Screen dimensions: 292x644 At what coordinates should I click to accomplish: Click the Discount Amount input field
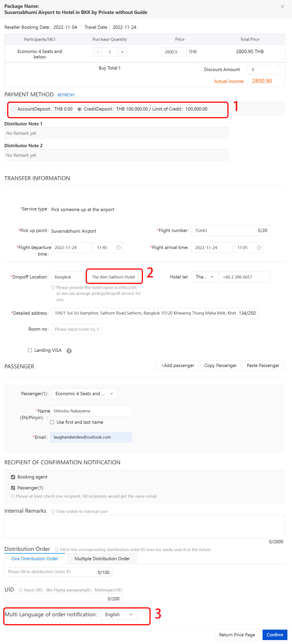(263, 70)
